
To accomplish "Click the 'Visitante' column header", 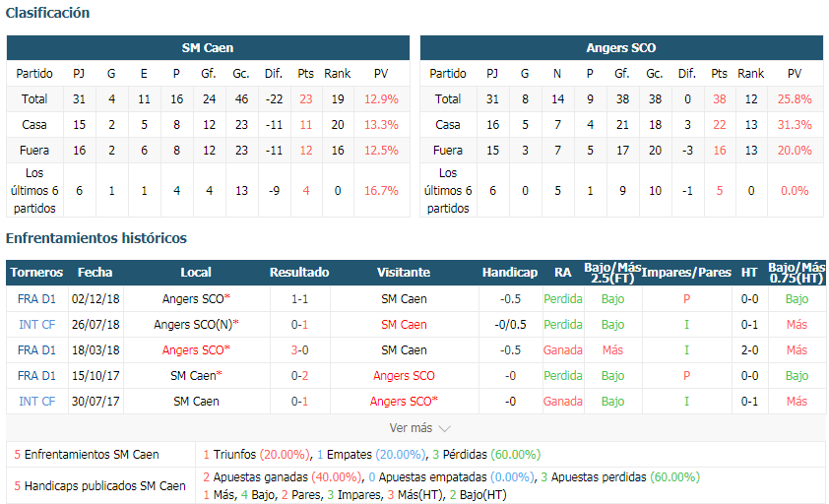I will pyautogui.click(x=404, y=273).
